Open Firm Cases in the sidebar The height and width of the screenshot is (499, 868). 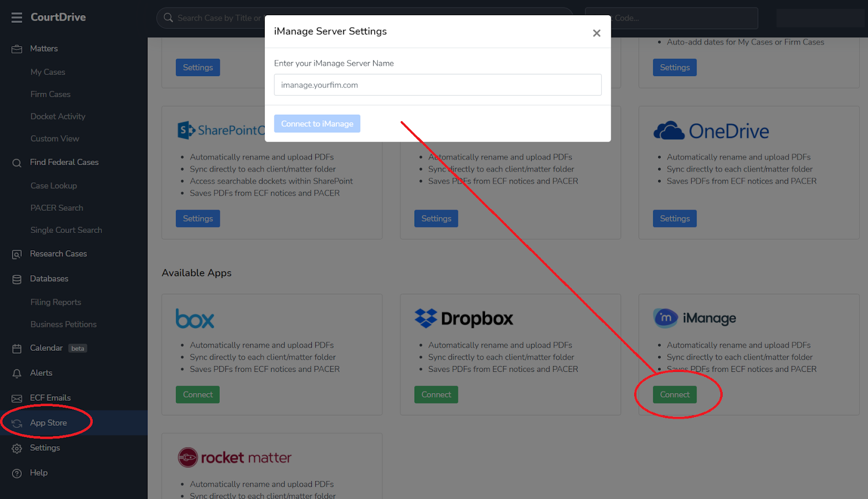click(x=50, y=94)
